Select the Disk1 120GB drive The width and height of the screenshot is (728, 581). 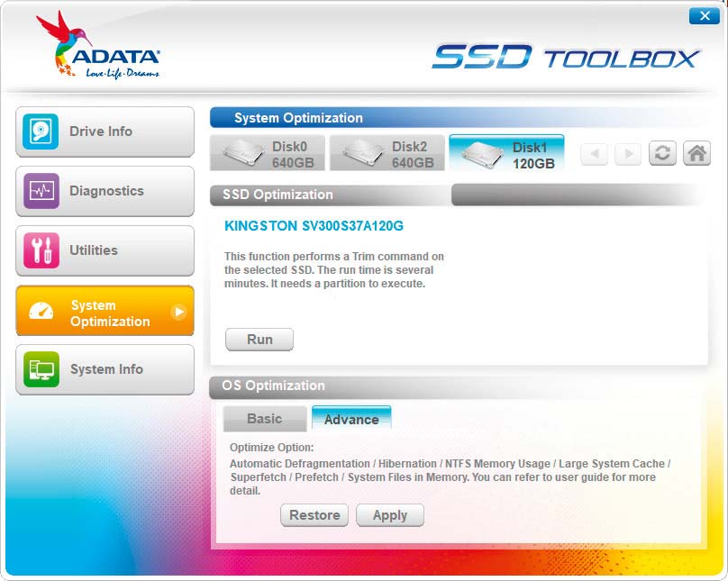(x=506, y=153)
